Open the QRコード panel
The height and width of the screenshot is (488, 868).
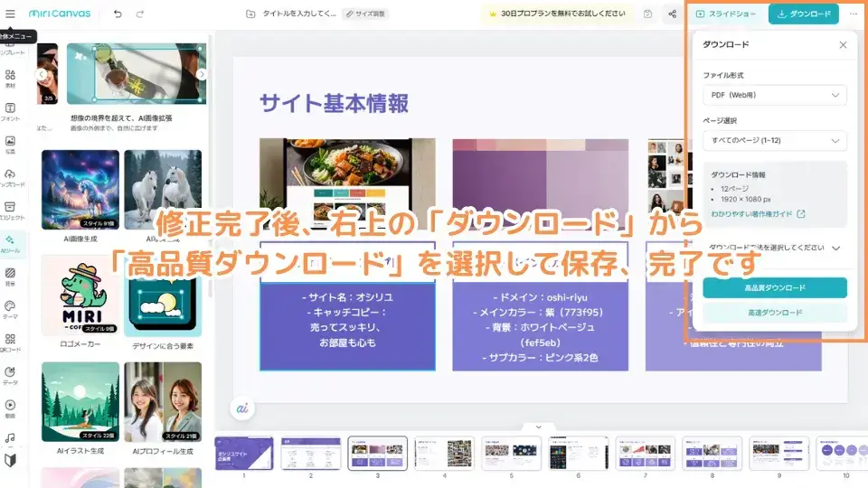pyautogui.click(x=10, y=343)
